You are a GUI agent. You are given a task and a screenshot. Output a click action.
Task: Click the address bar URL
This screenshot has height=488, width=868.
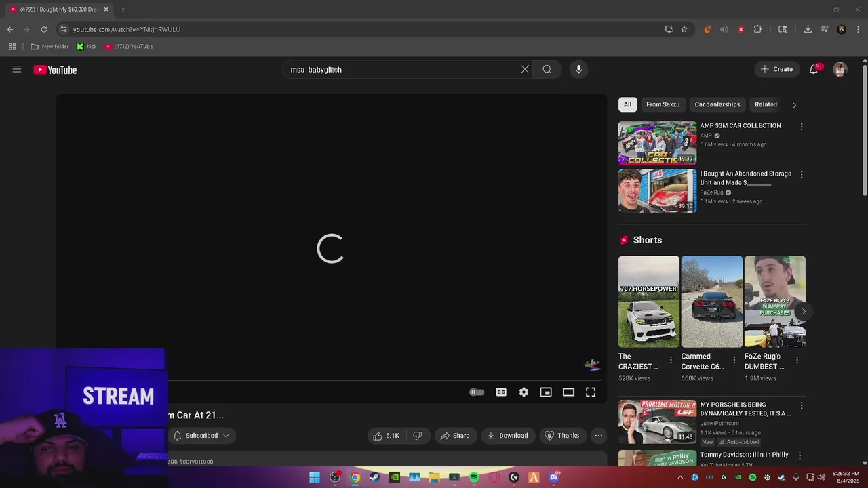pos(127,29)
